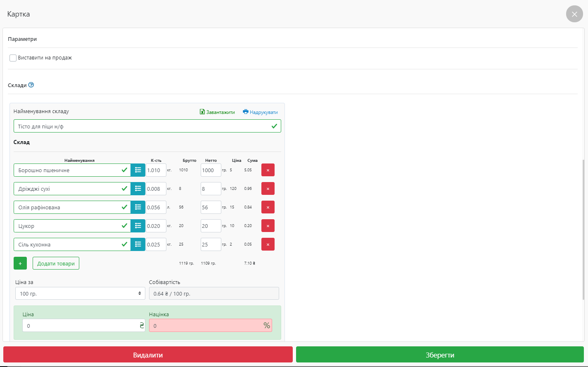Click list icon beside Олія рафінована
Viewport: 588px width, 367px height.
(138, 207)
